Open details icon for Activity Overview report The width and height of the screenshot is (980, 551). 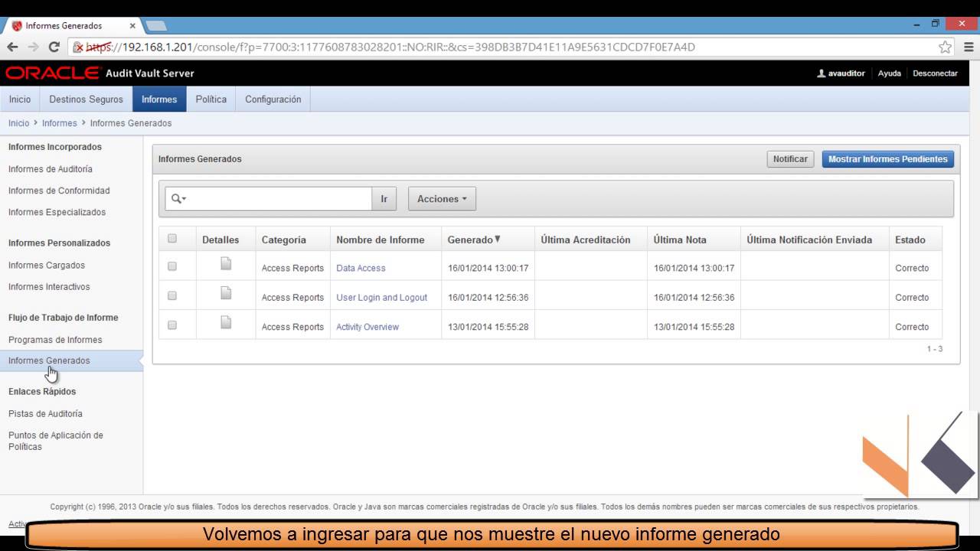pyautogui.click(x=226, y=323)
